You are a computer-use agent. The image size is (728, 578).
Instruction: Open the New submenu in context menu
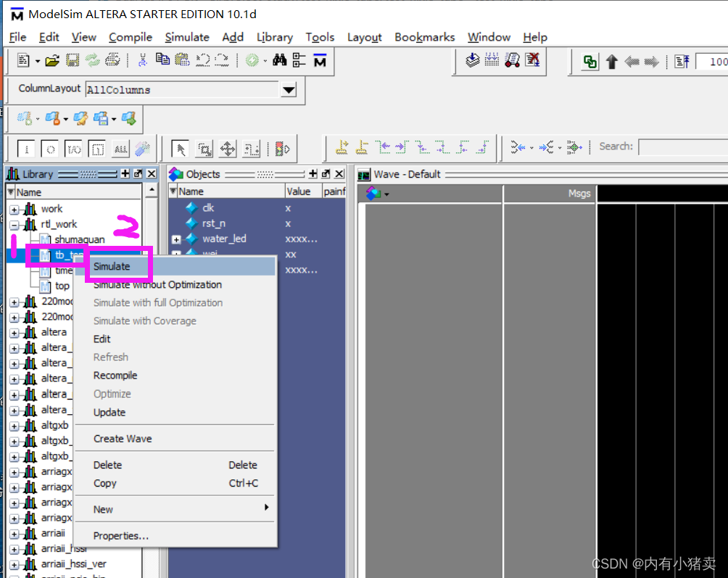[x=175, y=509]
